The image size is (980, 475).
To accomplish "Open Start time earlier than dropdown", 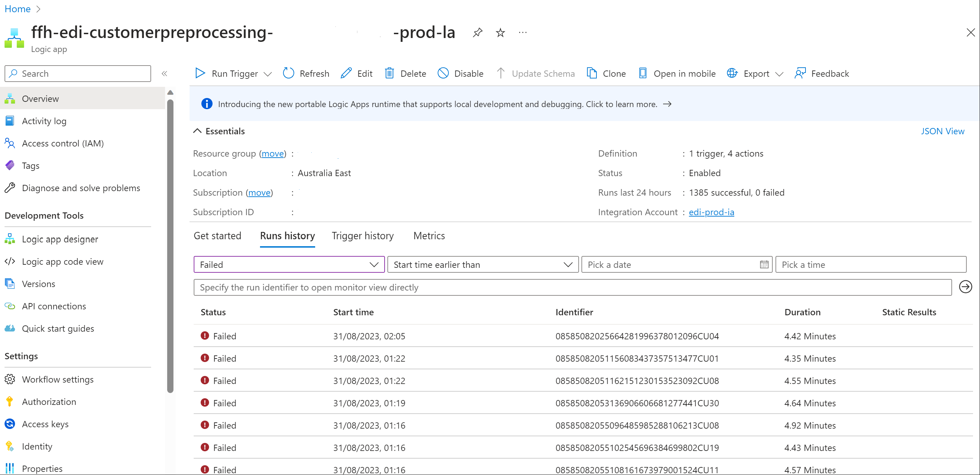I will point(483,265).
